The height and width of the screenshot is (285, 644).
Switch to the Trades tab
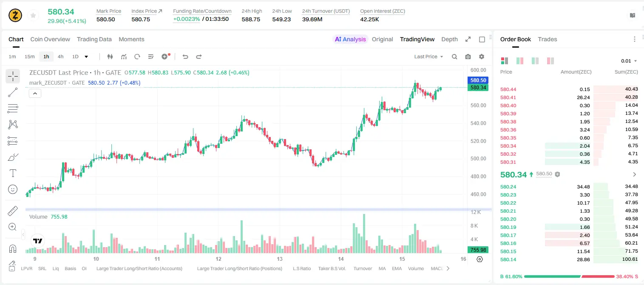point(548,39)
